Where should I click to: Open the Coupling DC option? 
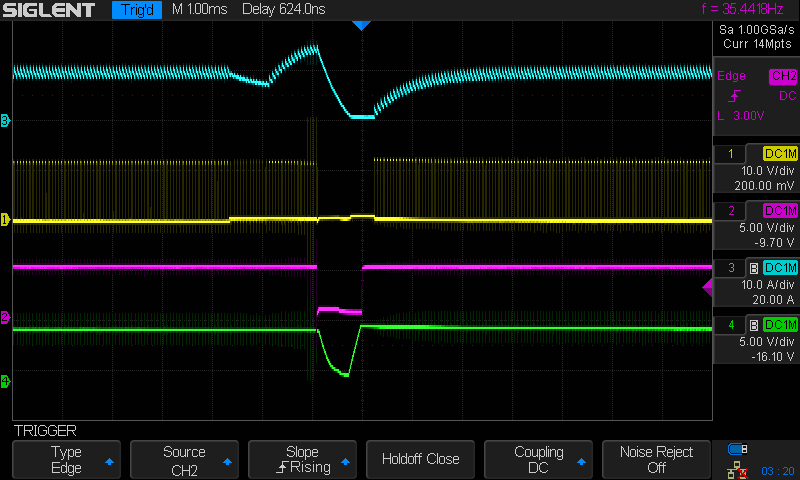pos(538,460)
